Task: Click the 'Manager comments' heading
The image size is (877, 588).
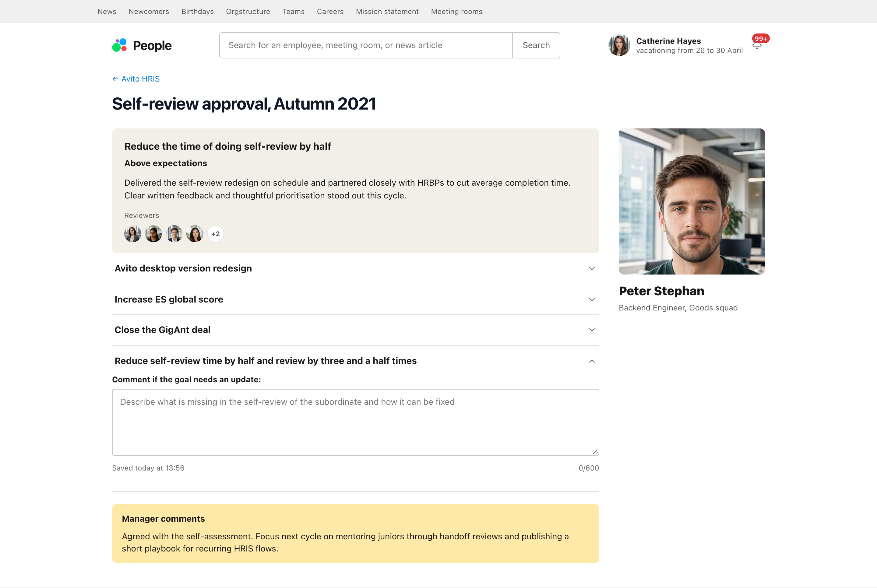Action: tap(163, 519)
